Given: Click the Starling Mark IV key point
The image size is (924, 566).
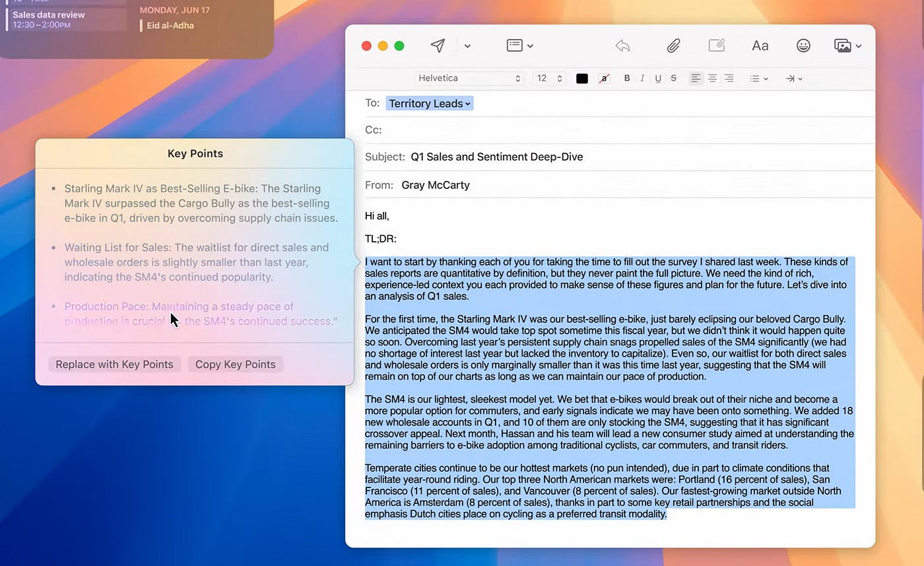Looking at the screenshot, I should [201, 203].
